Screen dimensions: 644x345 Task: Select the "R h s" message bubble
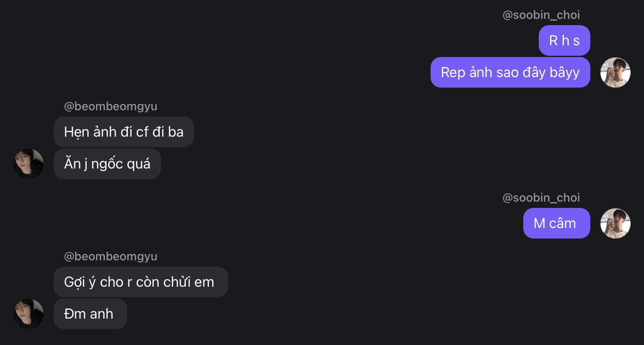click(x=564, y=41)
